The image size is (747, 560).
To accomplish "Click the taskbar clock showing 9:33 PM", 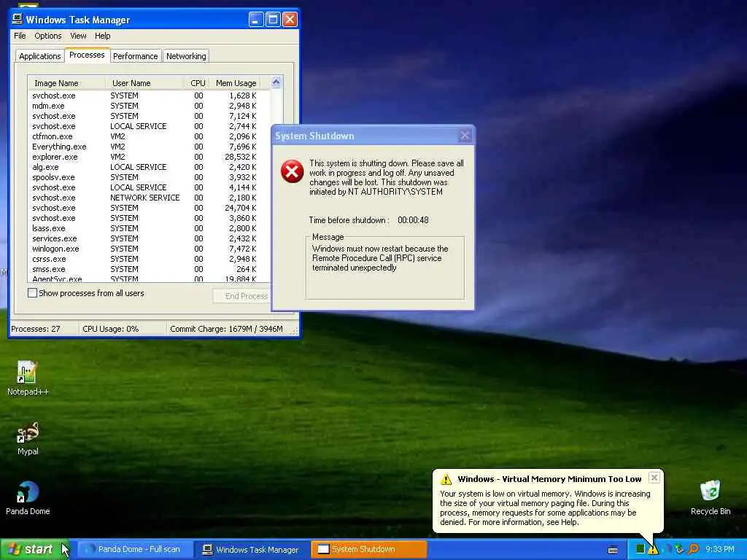I will [720, 550].
